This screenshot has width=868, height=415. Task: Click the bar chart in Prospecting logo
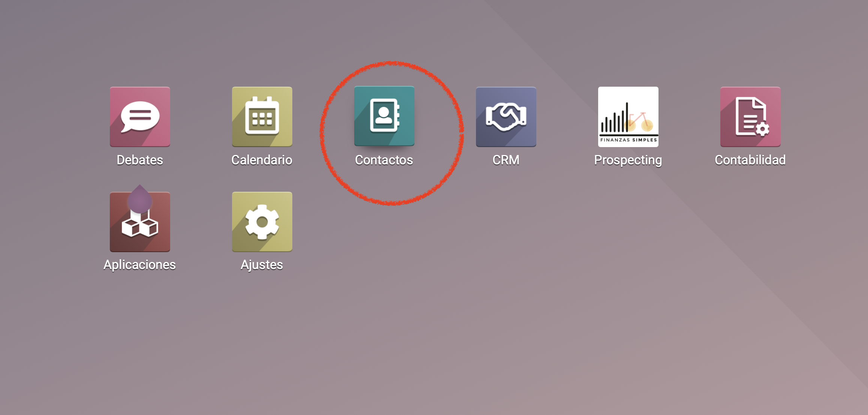click(615, 118)
